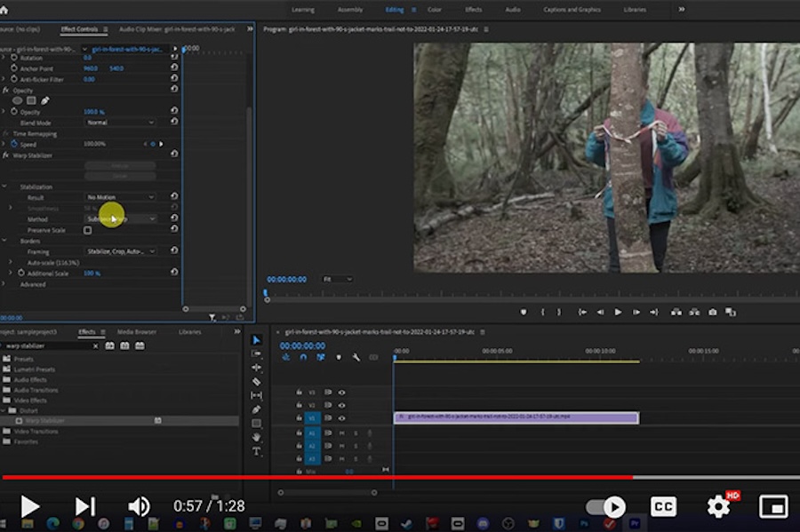Image resolution: width=800 pixels, height=532 pixels.
Task: Click the Add Marker button in Program monitor
Action: (x=524, y=312)
